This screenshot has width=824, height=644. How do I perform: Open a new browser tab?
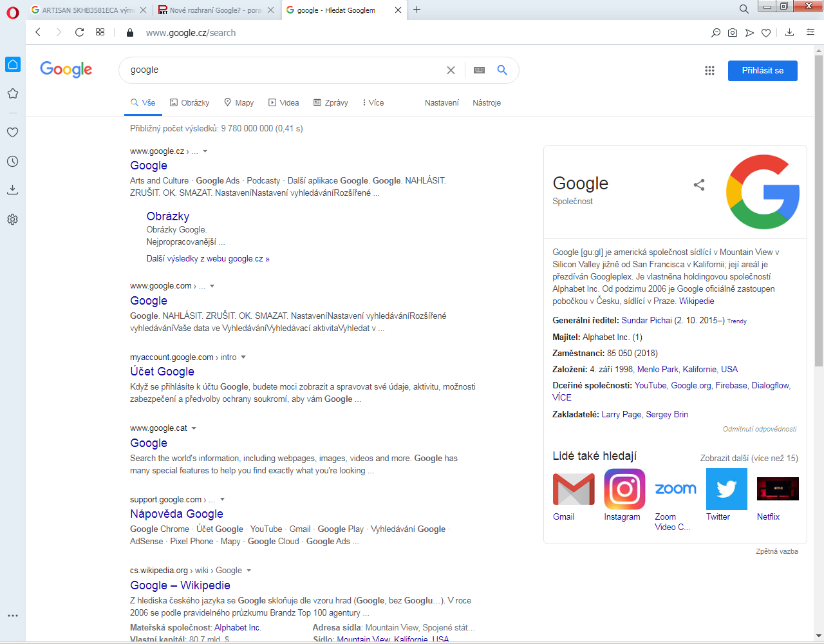(417, 10)
